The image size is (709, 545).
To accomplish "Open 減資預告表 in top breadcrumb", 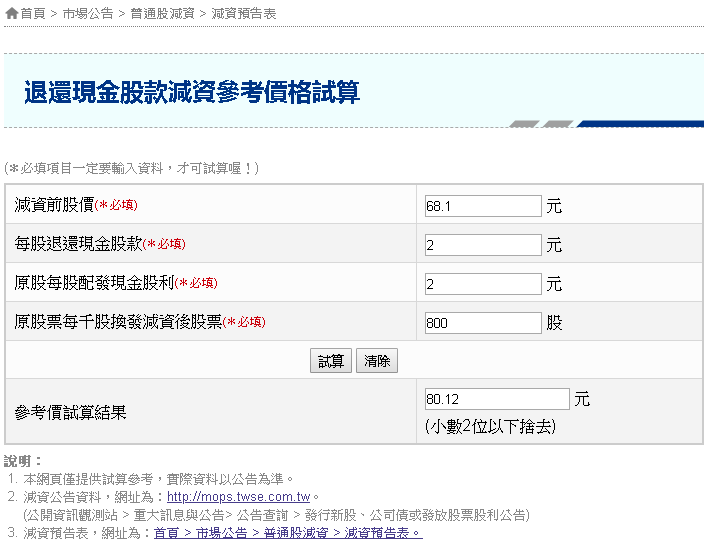I will coord(244,14).
